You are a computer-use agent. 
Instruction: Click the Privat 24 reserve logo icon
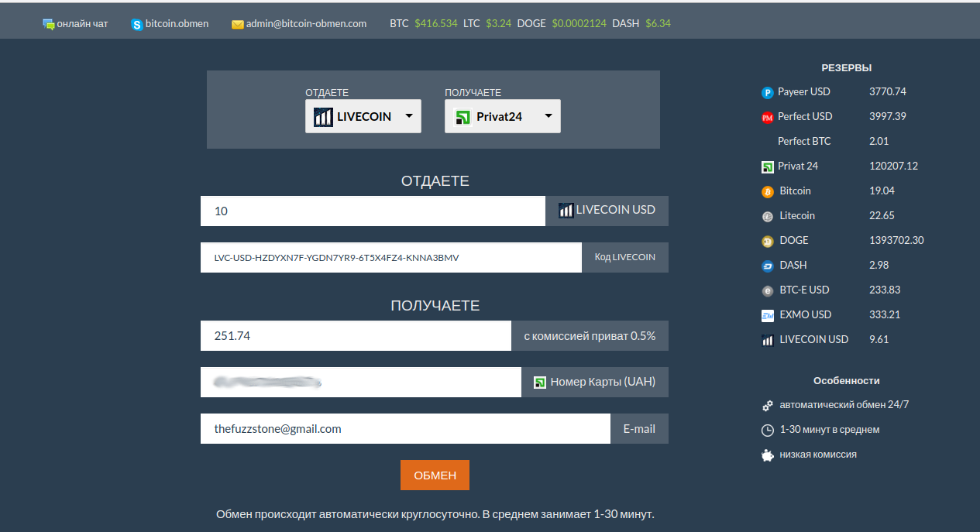point(768,166)
